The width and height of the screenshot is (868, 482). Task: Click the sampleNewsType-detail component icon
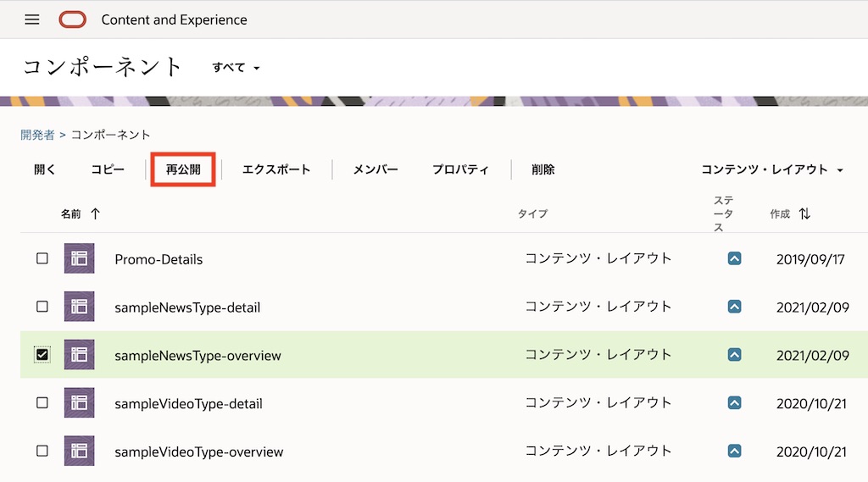(x=79, y=307)
